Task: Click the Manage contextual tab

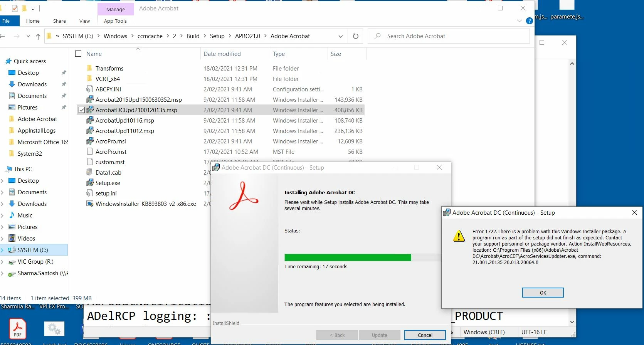Action: (x=115, y=9)
